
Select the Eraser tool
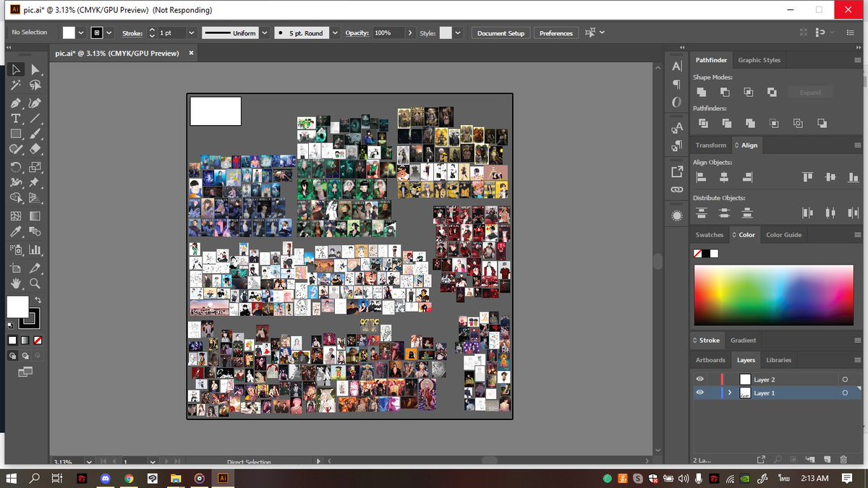point(35,150)
